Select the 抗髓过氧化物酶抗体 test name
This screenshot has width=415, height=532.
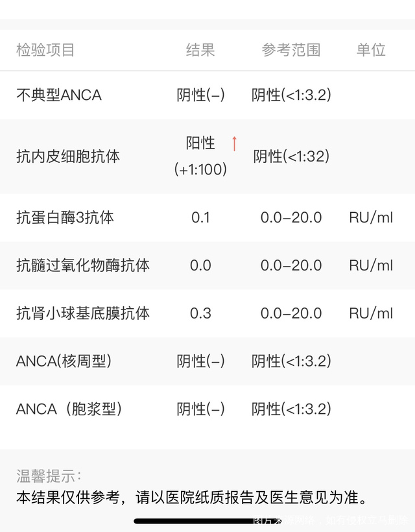click(x=83, y=265)
